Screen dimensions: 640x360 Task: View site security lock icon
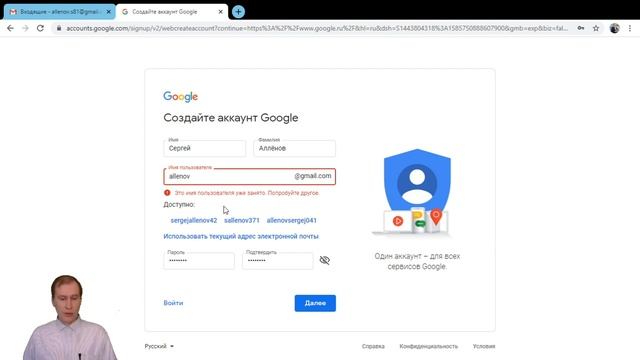(x=59, y=28)
